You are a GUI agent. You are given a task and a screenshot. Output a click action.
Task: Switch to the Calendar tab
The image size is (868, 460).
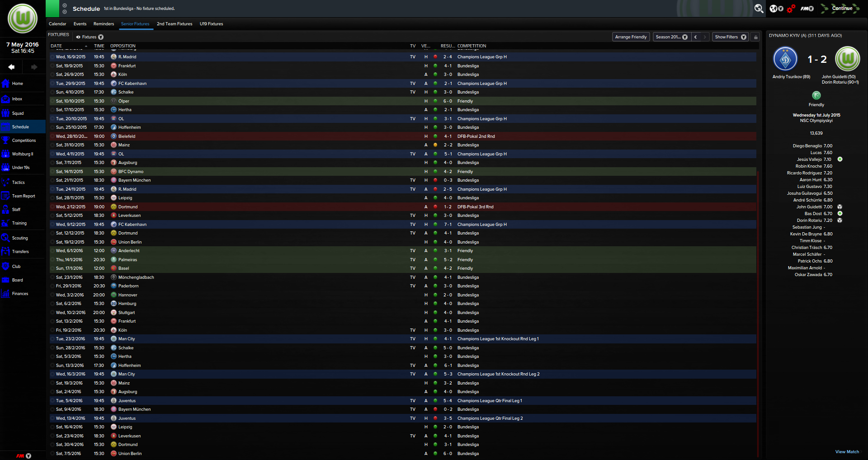click(x=57, y=24)
